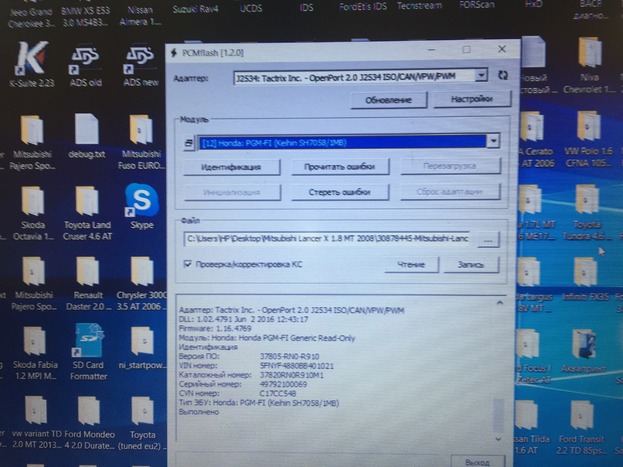Expand the Адаптер J2534 dropdown

click(x=482, y=75)
